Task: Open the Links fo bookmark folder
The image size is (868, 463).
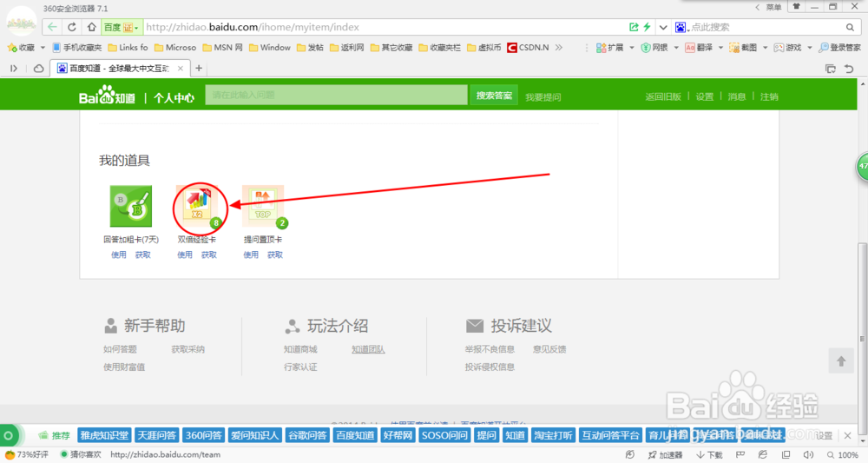Action: click(128, 48)
